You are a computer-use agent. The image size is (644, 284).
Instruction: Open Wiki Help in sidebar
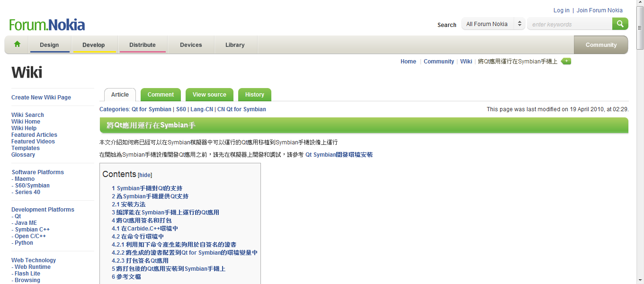coord(24,128)
